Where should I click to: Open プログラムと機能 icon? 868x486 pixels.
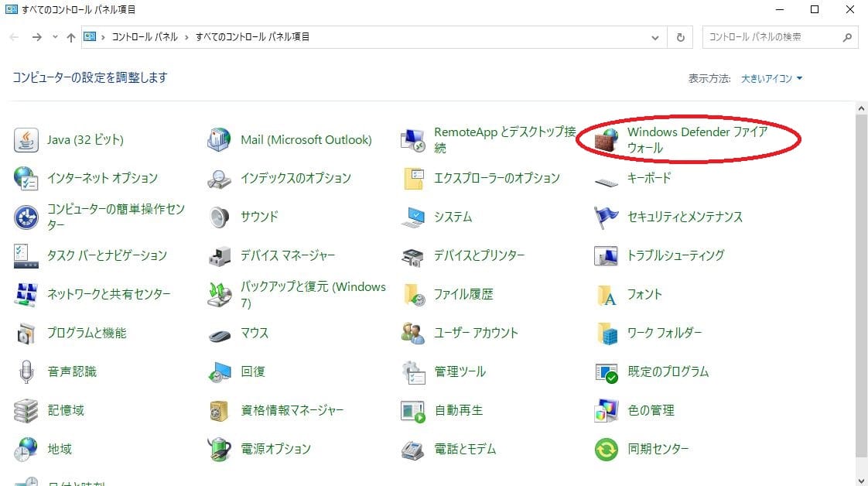click(26, 334)
